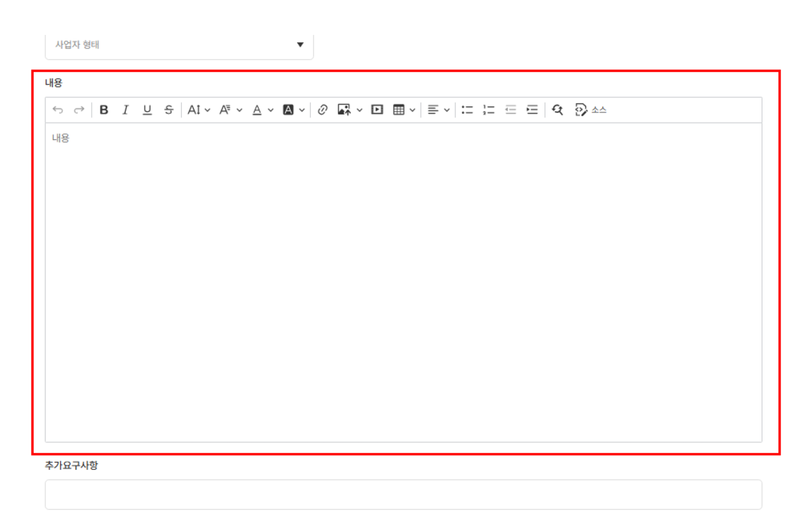This screenshot has width=812, height=526.
Task: Click the image upload icon
Action: [x=344, y=110]
